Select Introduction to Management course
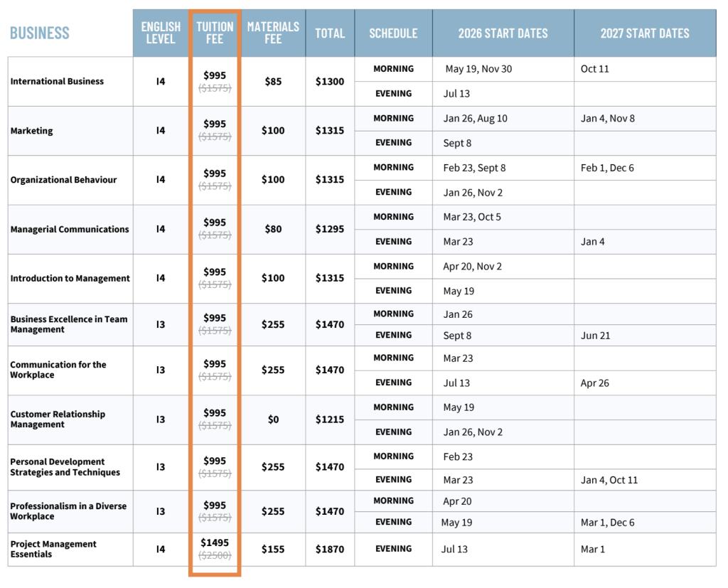Viewport: 728px width, 588px height. coord(70,278)
